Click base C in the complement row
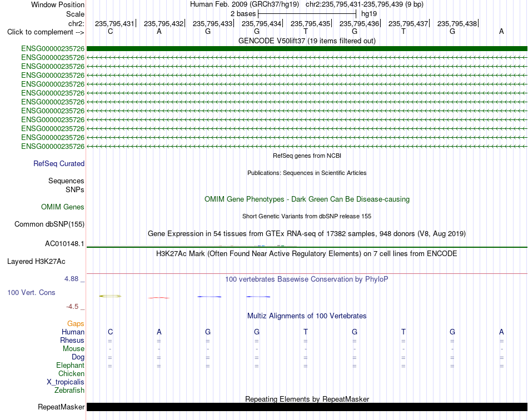 110,32
